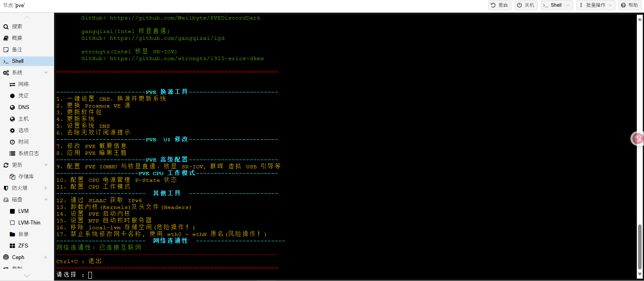Select the LVM-Thin outline square icon
The width and height of the screenshot is (644, 281).
(12, 223)
